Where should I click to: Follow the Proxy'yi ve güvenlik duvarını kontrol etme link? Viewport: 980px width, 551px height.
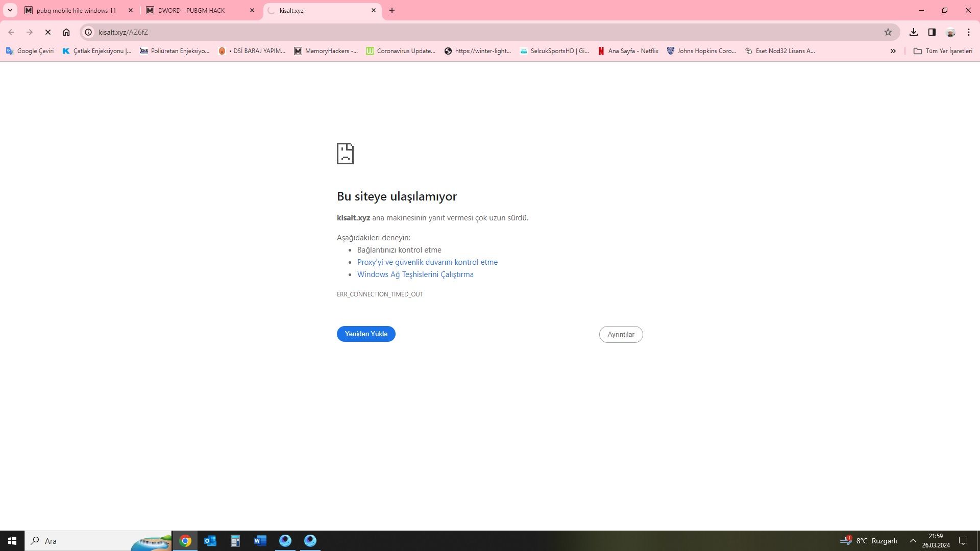pos(427,262)
